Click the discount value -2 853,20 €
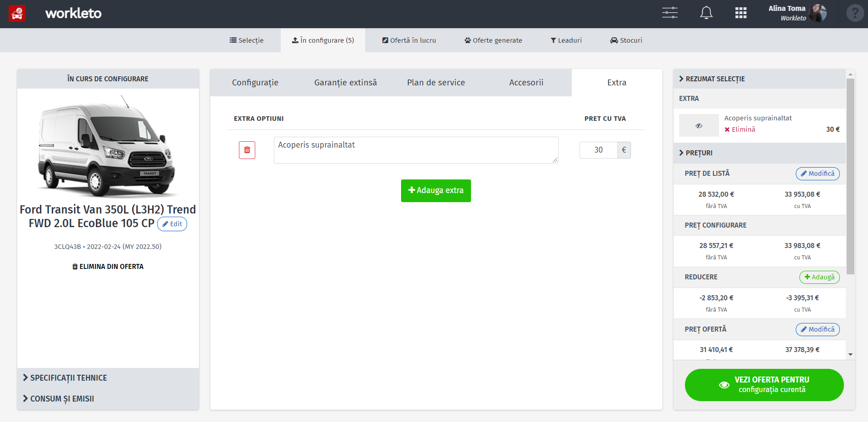Screen dimensions: 868x422 716,298
